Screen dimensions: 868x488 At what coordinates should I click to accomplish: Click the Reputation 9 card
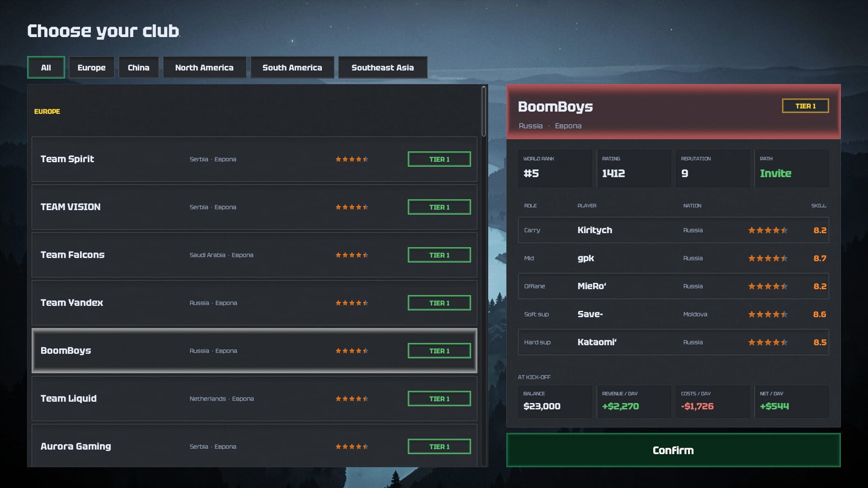tap(712, 169)
